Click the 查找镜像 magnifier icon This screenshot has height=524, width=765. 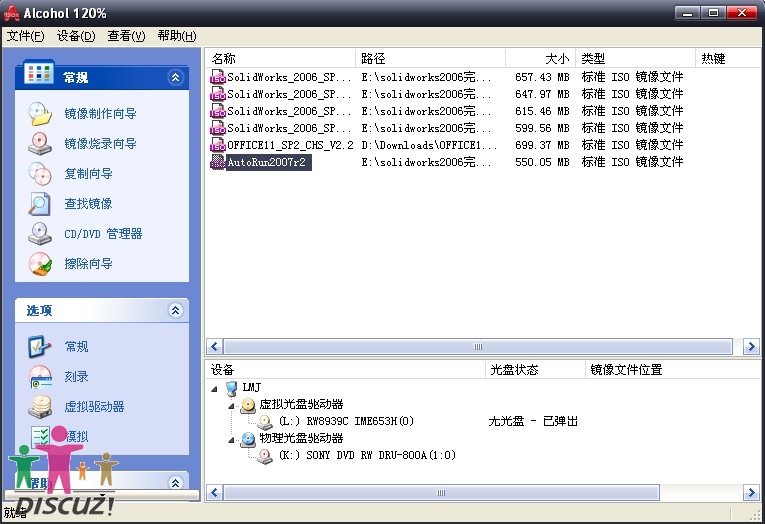pos(40,203)
